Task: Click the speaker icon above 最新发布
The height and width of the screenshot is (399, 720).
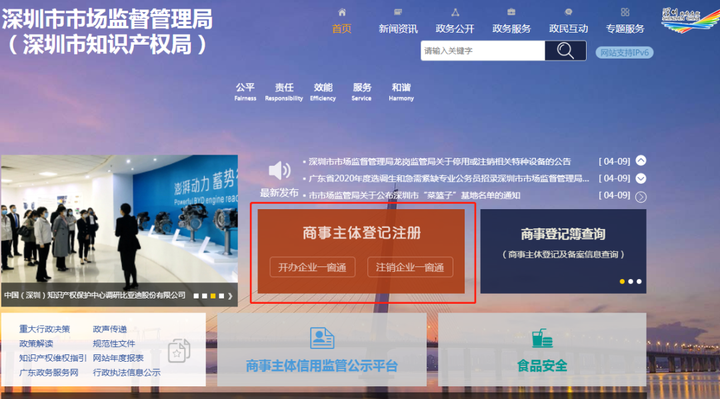Action: (279, 171)
